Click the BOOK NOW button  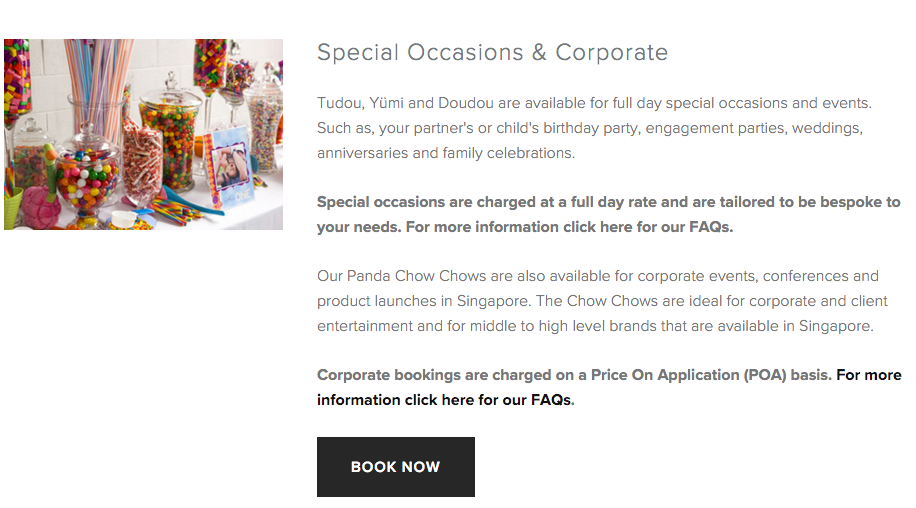click(395, 467)
